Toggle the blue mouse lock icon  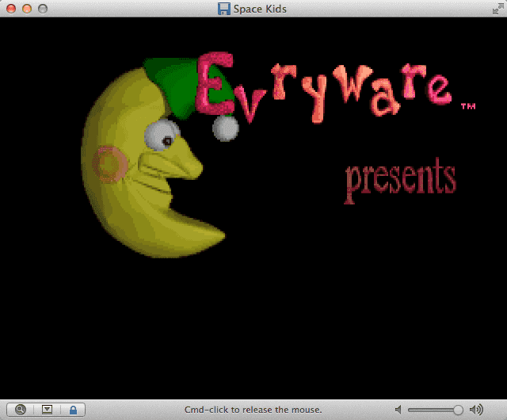pyautogui.click(x=74, y=410)
